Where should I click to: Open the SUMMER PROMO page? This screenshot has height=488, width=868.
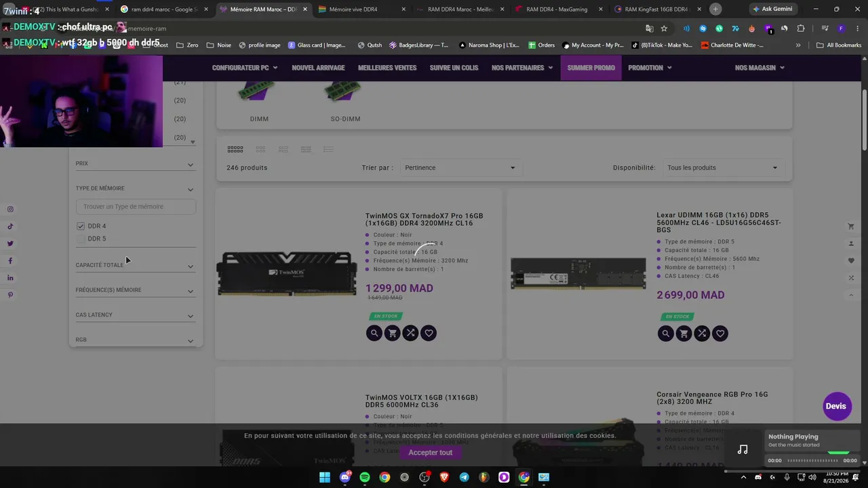pyautogui.click(x=591, y=68)
